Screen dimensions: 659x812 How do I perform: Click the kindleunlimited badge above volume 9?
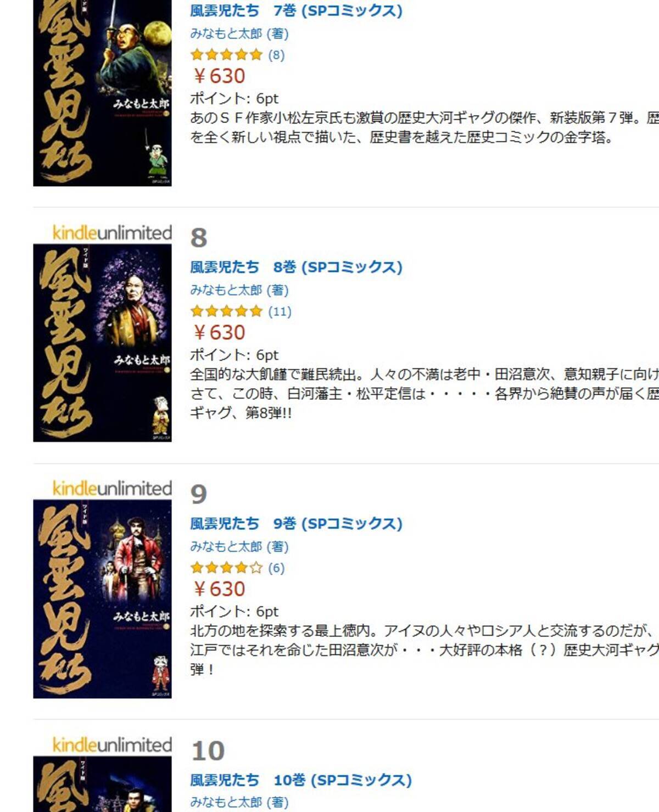(x=112, y=489)
